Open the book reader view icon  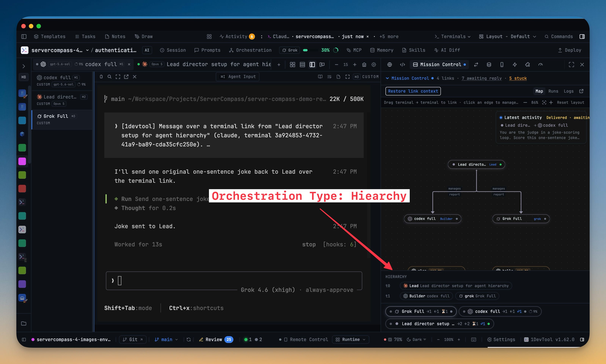click(x=320, y=77)
